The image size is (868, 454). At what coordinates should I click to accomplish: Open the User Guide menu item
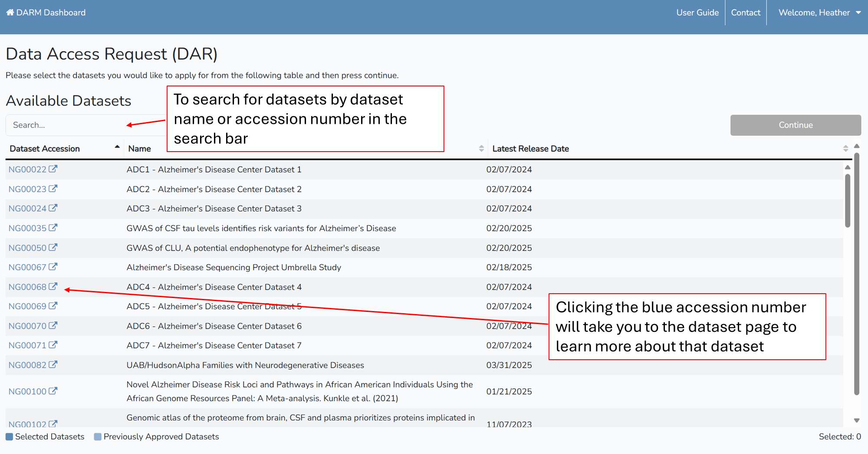click(x=697, y=13)
